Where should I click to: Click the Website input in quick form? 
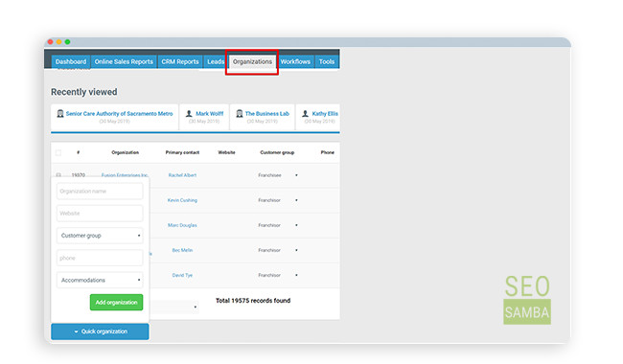(100, 214)
